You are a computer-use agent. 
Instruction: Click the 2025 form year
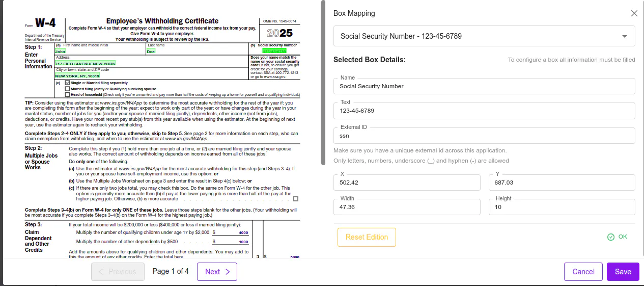tap(279, 33)
